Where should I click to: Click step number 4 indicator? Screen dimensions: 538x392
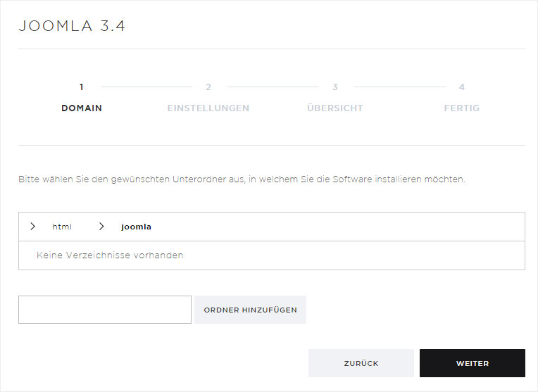pos(462,87)
